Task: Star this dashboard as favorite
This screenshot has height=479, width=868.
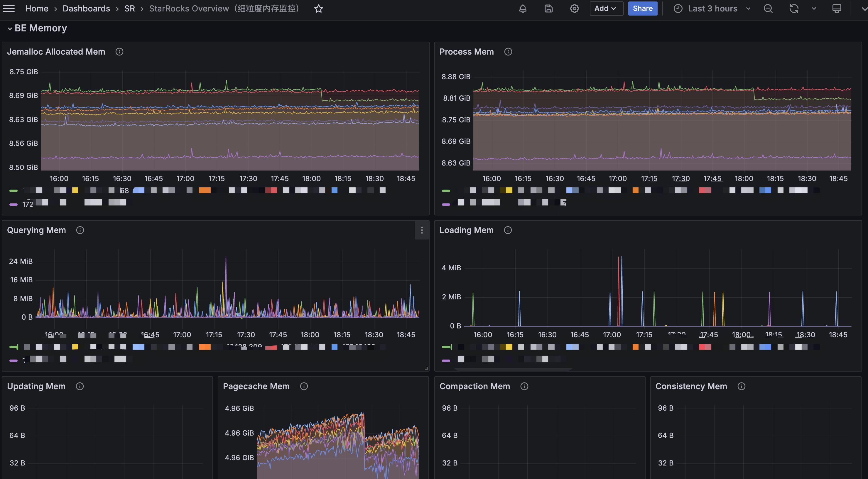Action: (x=318, y=9)
